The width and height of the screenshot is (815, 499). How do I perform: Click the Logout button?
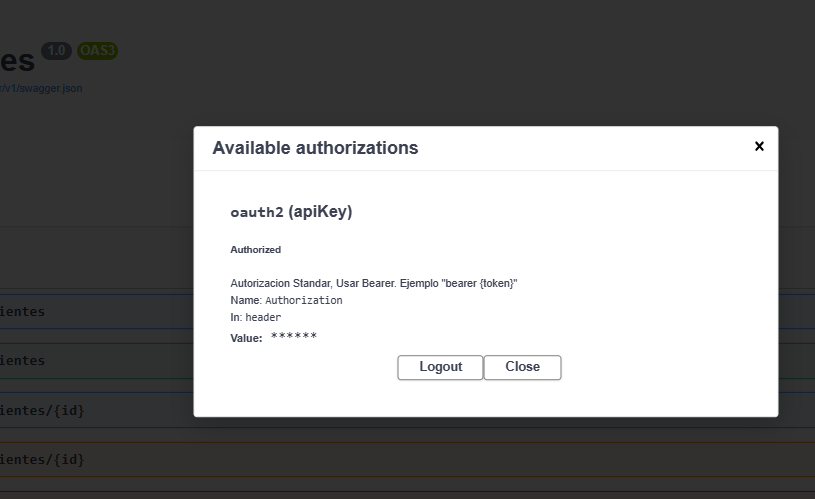pyautogui.click(x=440, y=367)
